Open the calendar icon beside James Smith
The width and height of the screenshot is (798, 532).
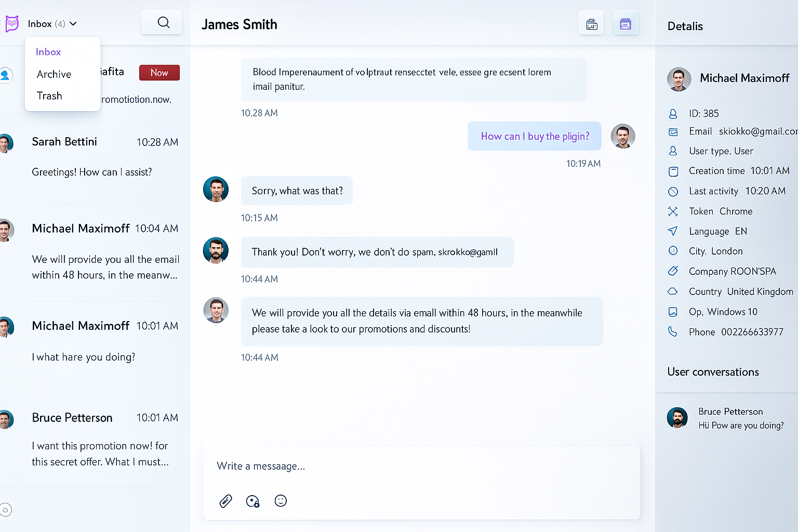tap(591, 23)
